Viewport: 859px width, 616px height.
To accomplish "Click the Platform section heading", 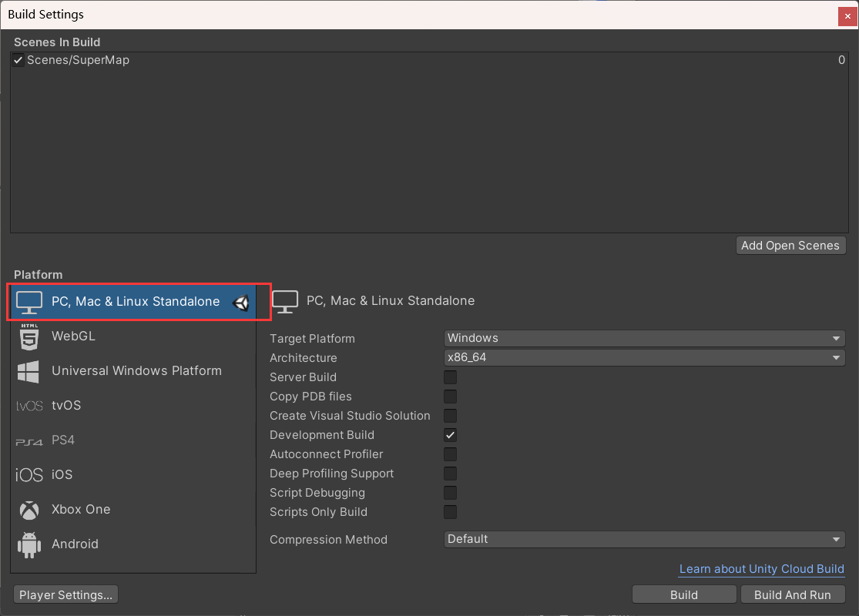I will click(39, 275).
